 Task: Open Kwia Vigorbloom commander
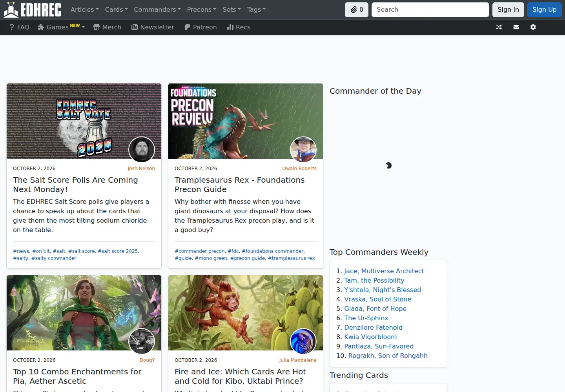(370, 337)
